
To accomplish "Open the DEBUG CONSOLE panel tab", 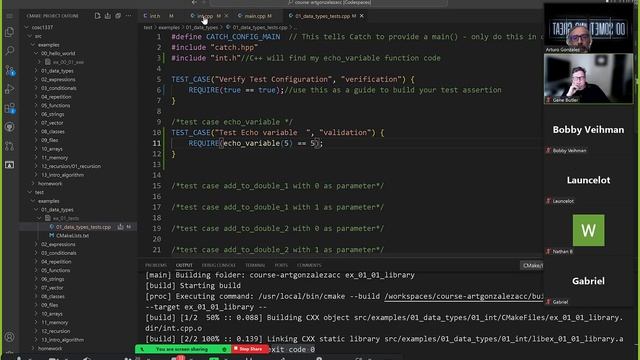I will click(218, 265).
